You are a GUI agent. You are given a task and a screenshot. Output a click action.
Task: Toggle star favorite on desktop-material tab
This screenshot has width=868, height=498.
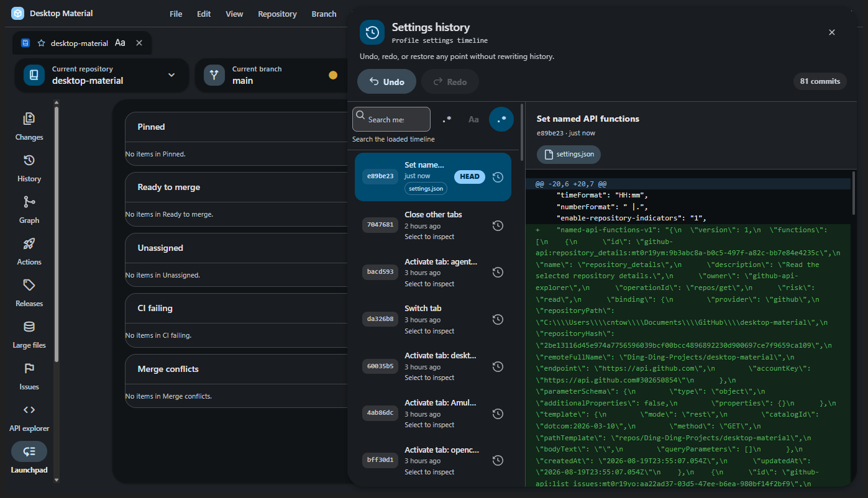pyautogui.click(x=41, y=43)
